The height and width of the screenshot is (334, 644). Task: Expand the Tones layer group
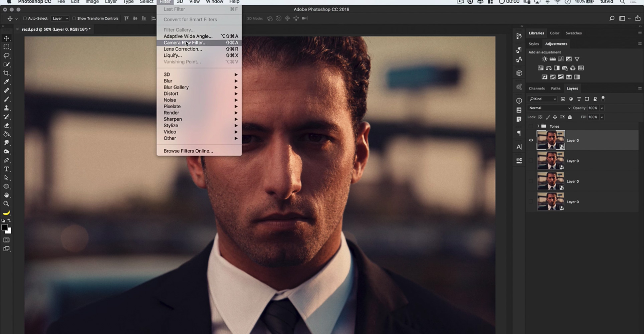(538, 126)
